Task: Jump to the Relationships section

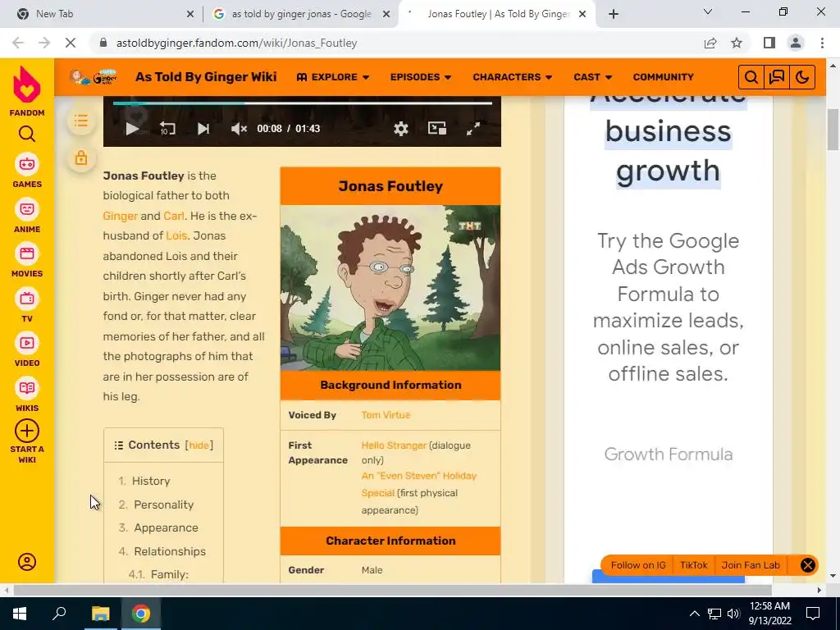Action: coord(169,551)
